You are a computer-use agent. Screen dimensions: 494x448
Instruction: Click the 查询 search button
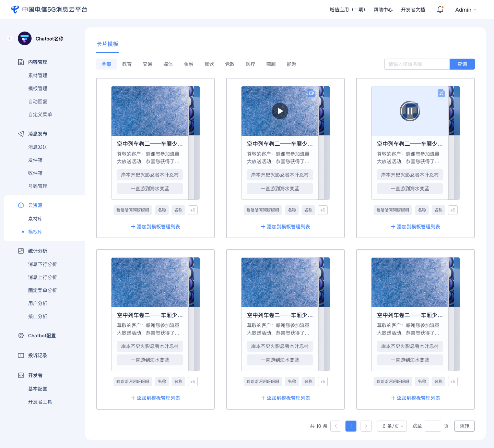(x=462, y=64)
